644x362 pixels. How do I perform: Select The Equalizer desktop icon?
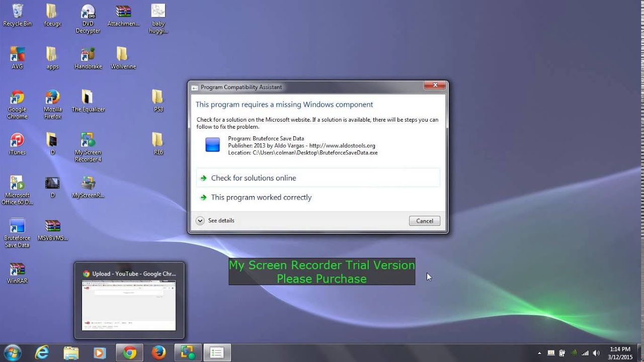point(88,101)
